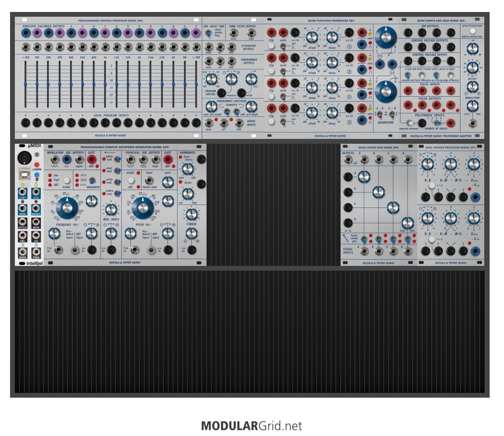Click the phase lock gain knob
Image resolution: width=504 pixels, height=436 pixels.
(168, 182)
